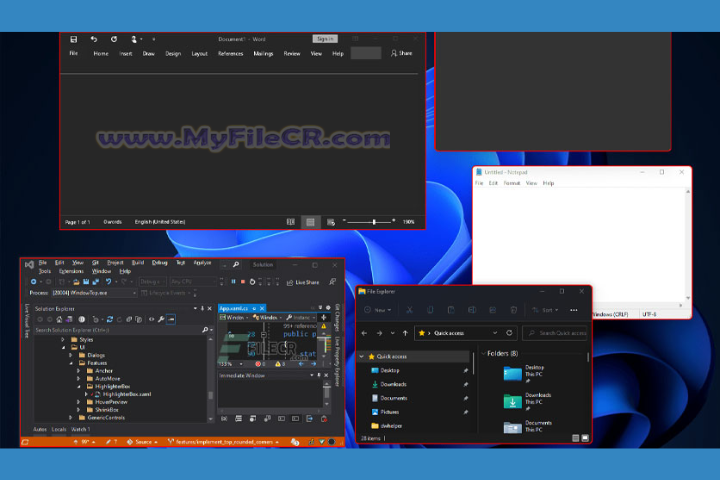Open Word's Share button
Image resolution: width=720 pixels, height=480 pixels.
402,53
